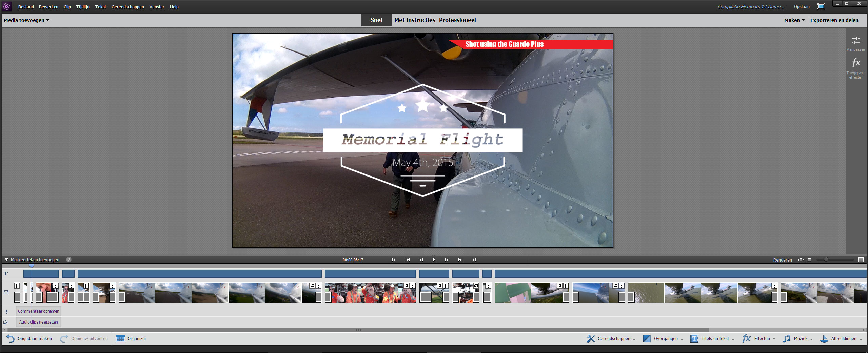This screenshot has height=353, width=868.
Task: Open the Toegepaste effecten fx panel
Action: tap(856, 63)
